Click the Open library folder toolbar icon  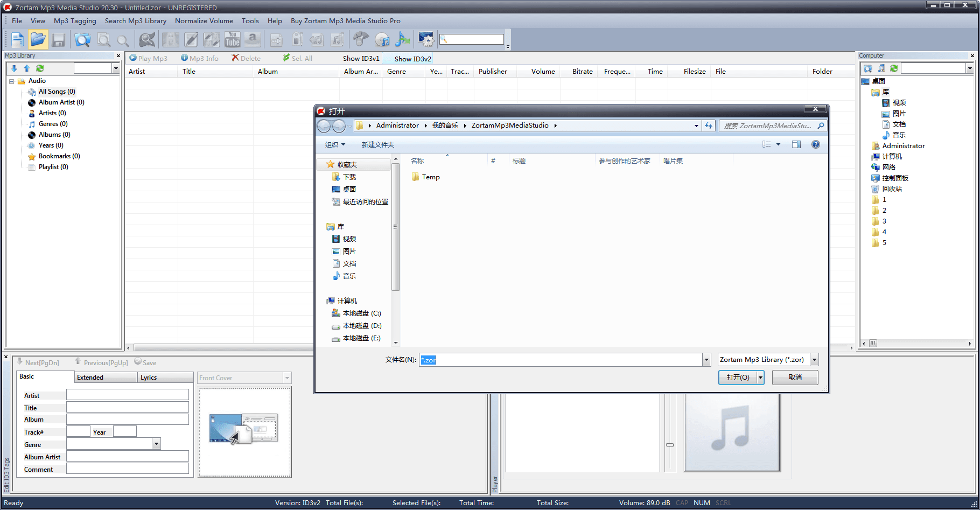[x=38, y=39]
